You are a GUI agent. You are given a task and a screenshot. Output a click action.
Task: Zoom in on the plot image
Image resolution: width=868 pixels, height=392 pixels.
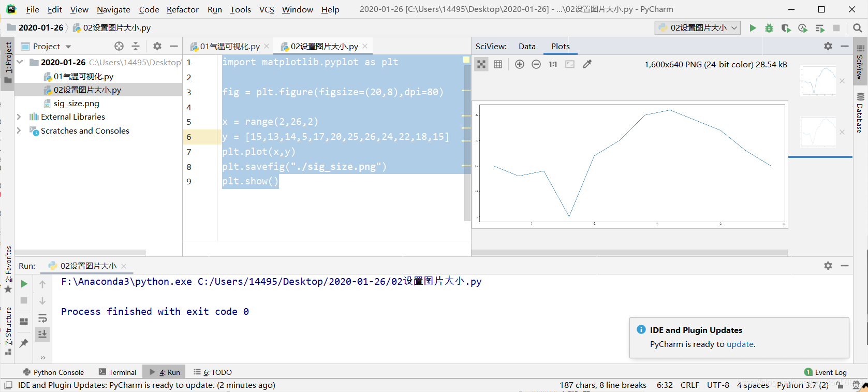tap(520, 64)
